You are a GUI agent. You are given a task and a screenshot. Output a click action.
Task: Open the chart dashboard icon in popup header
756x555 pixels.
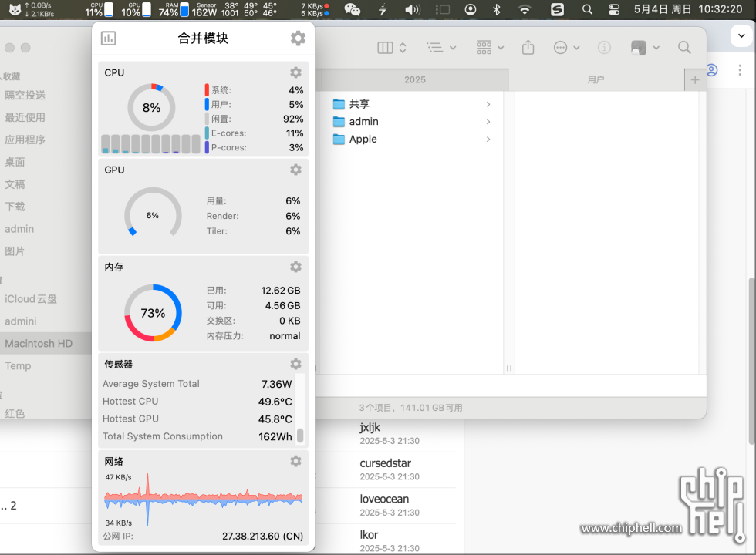point(109,38)
